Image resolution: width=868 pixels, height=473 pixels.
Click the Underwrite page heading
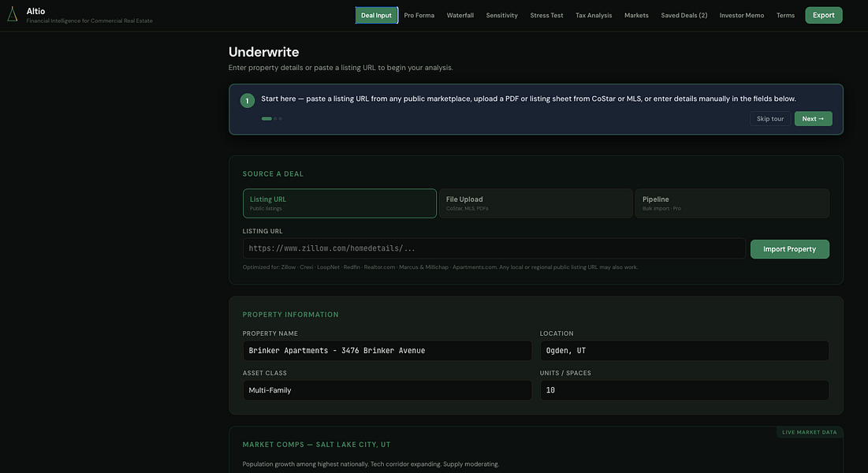tap(263, 52)
